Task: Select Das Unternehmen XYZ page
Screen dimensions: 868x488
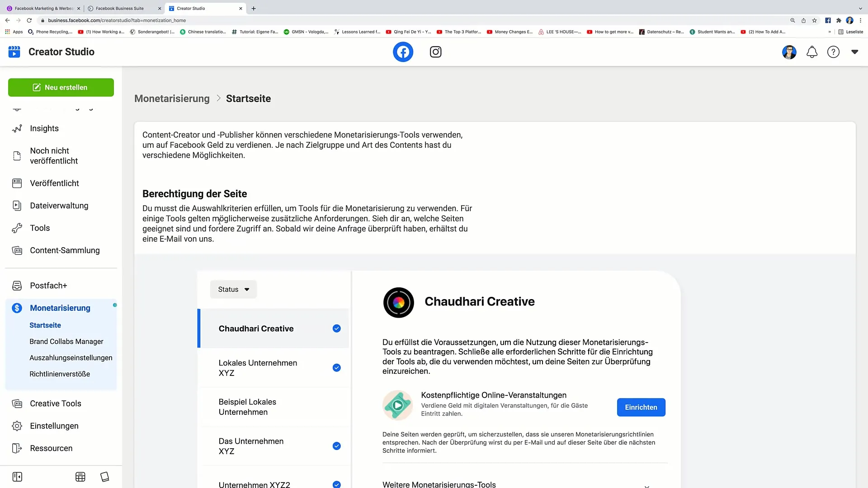Action: (x=274, y=446)
